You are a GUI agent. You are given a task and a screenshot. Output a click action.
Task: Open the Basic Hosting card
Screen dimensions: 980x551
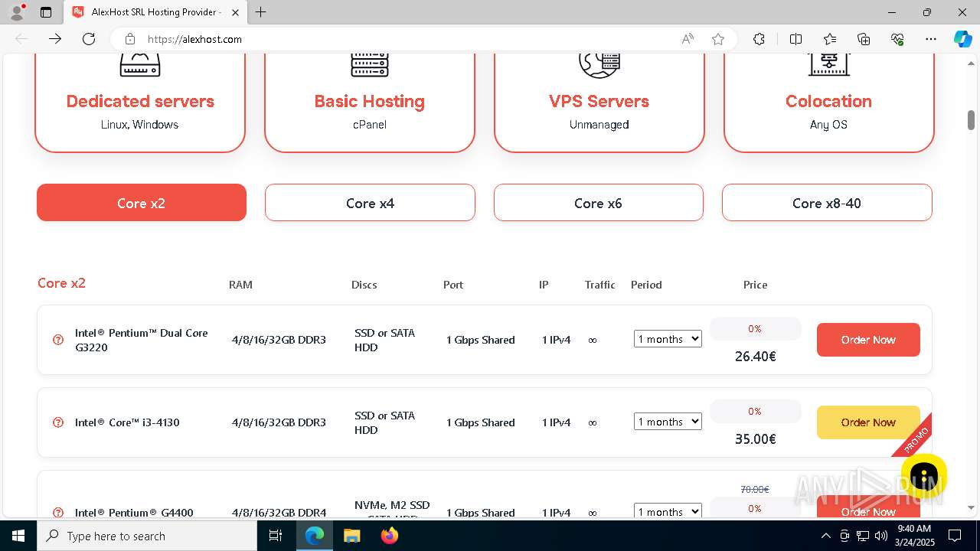[370, 103]
